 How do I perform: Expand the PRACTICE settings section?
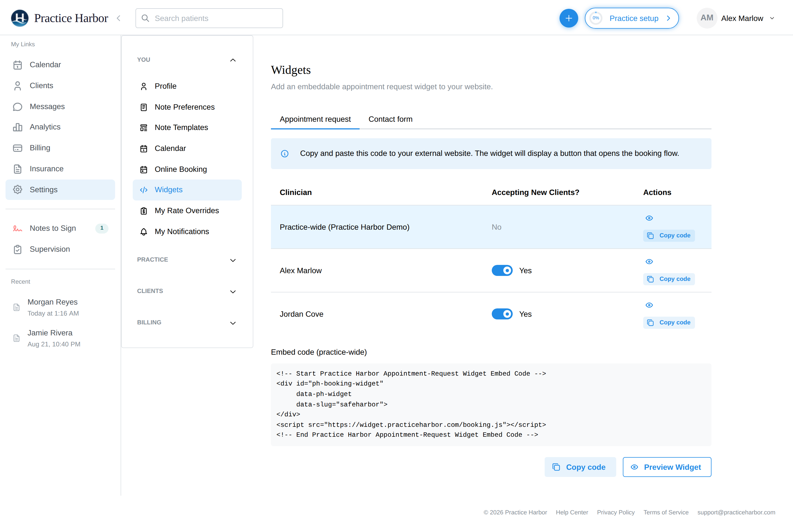(x=233, y=260)
